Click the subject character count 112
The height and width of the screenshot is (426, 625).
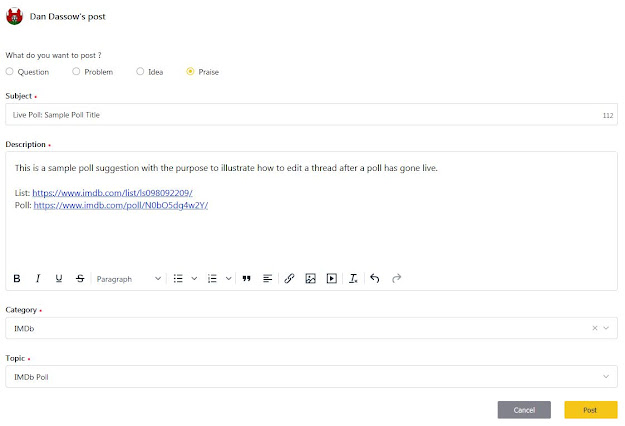tap(608, 116)
